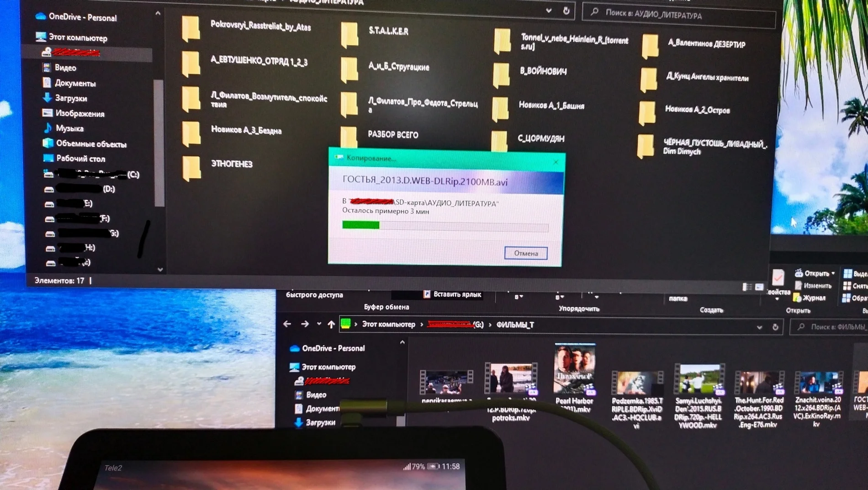
Task: Select OneDrive - Personal in ФИЛЬМЫ_Т window
Action: (x=328, y=348)
